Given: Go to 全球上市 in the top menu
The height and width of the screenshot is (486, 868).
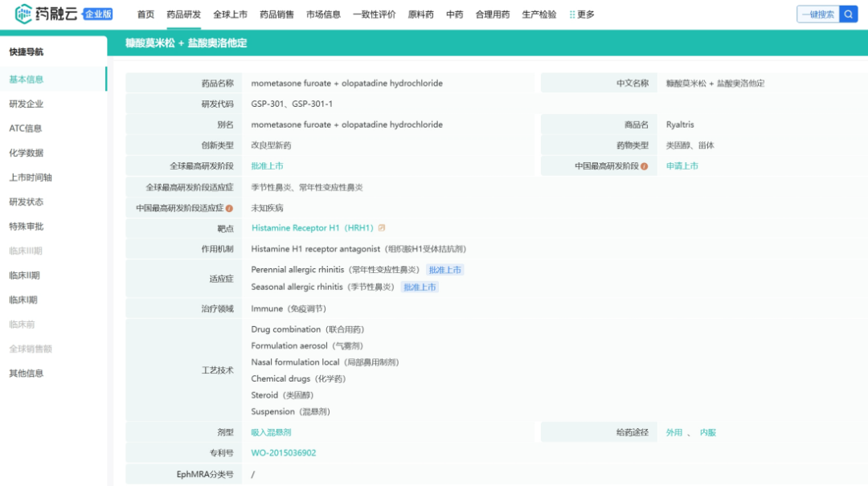Looking at the screenshot, I should (x=230, y=14).
